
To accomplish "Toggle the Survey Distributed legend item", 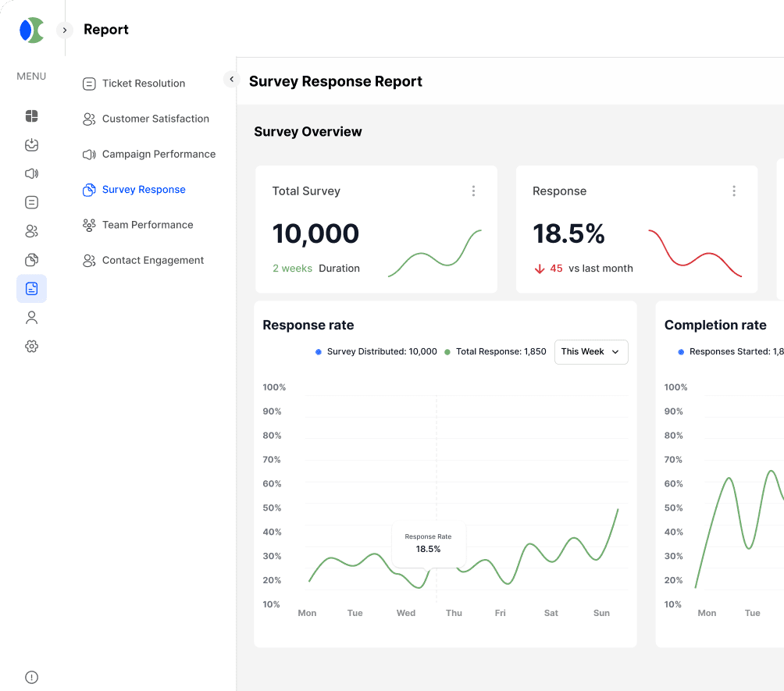I will [376, 352].
